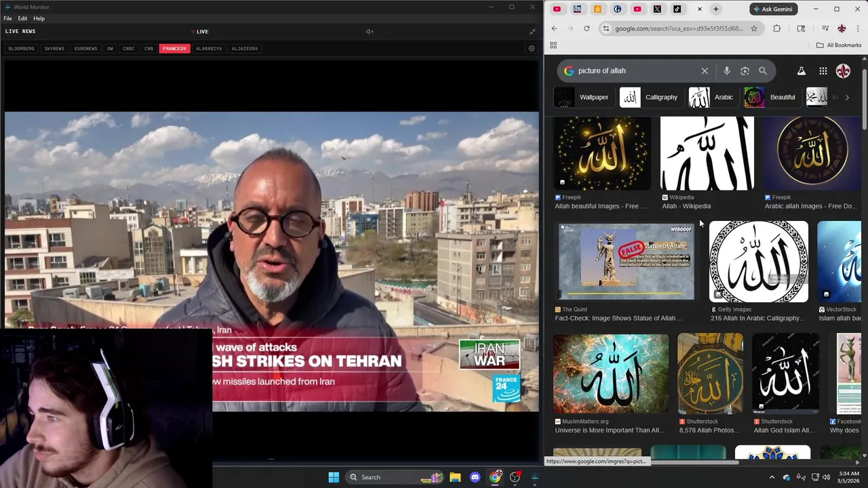
Task: Click the France 24 live video stream
Action: (x=271, y=261)
